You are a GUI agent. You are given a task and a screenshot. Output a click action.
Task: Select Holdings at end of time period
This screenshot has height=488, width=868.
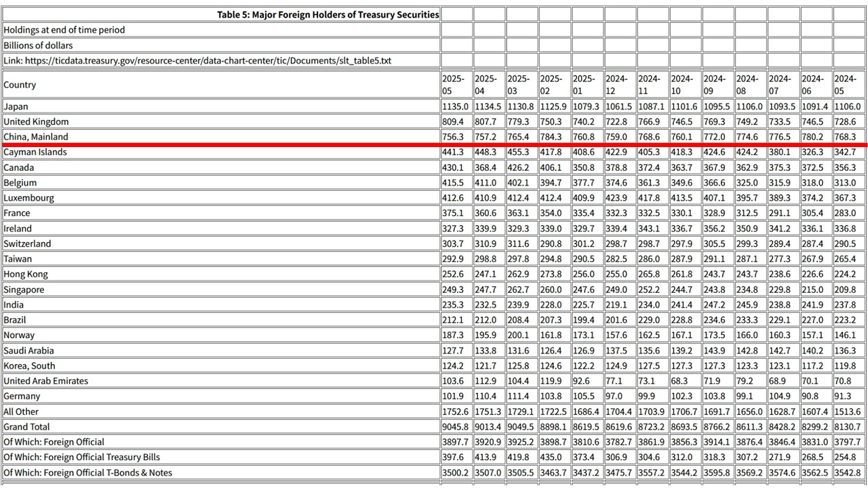click(x=64, y=30)
